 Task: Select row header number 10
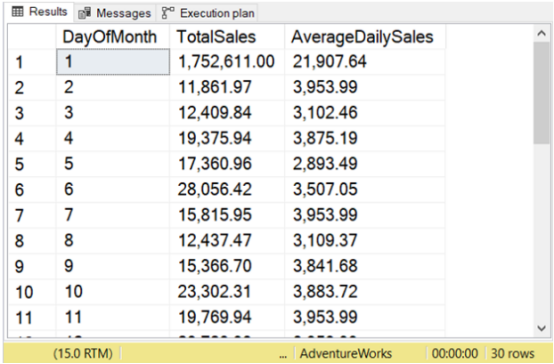(x=32, y=292)
